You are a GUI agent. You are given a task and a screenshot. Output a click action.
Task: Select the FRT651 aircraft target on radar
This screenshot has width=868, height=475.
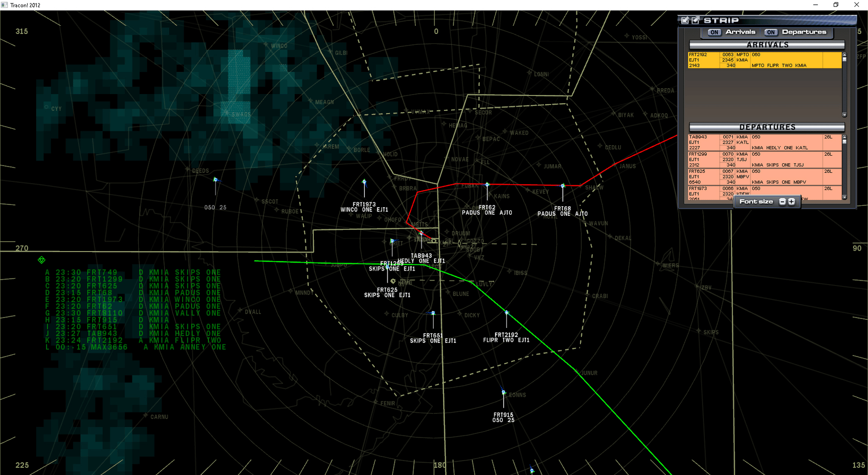click(433, 313)
